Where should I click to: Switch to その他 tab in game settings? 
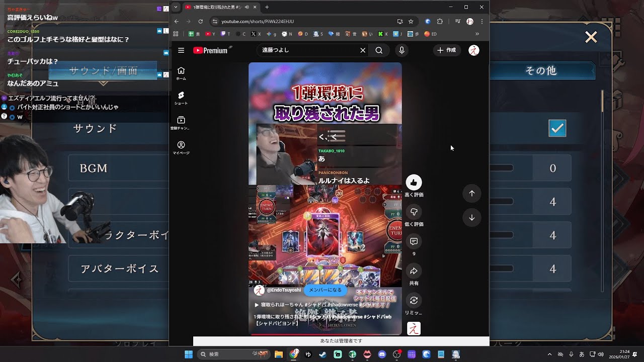point(541,71)
